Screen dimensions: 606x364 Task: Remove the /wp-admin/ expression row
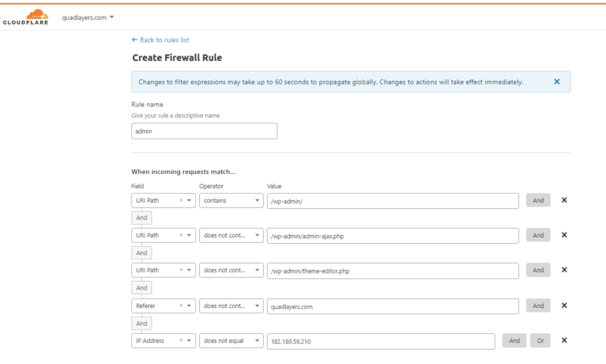click(564, 200)
